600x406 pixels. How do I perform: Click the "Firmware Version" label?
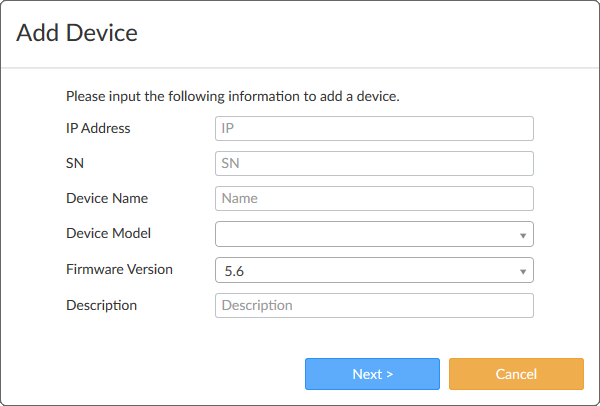(x=119, y=269)
